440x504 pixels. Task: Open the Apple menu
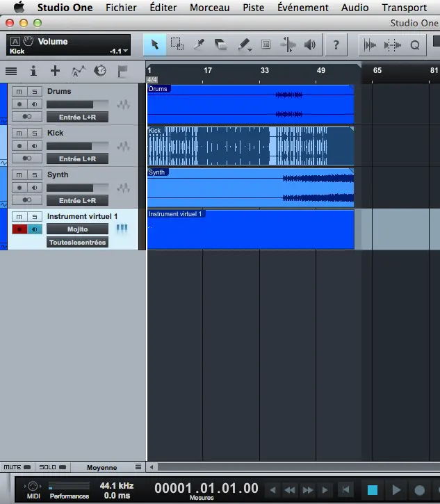(x=19, y=7)
